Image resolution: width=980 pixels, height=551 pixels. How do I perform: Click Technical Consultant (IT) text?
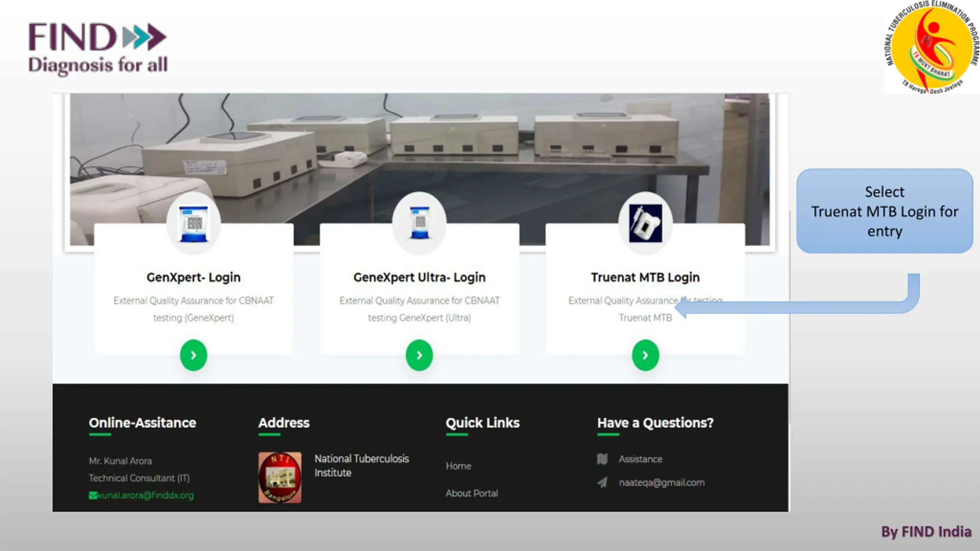point(139,478)
